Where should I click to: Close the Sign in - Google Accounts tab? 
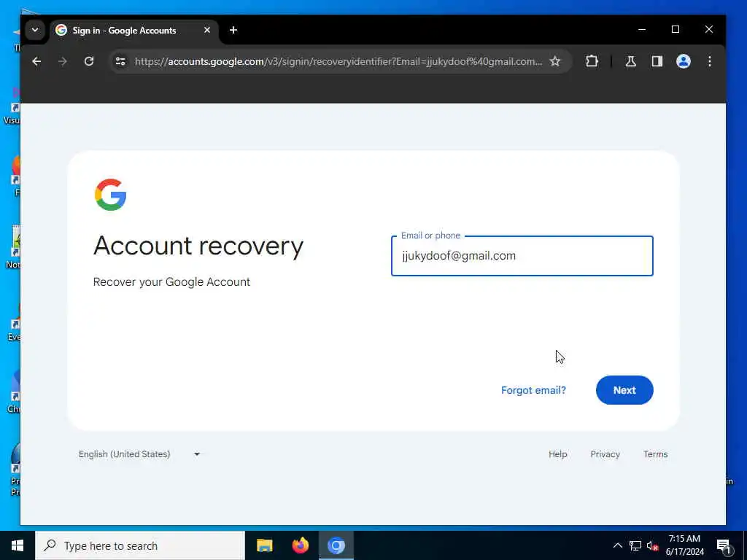pos(207,30)
